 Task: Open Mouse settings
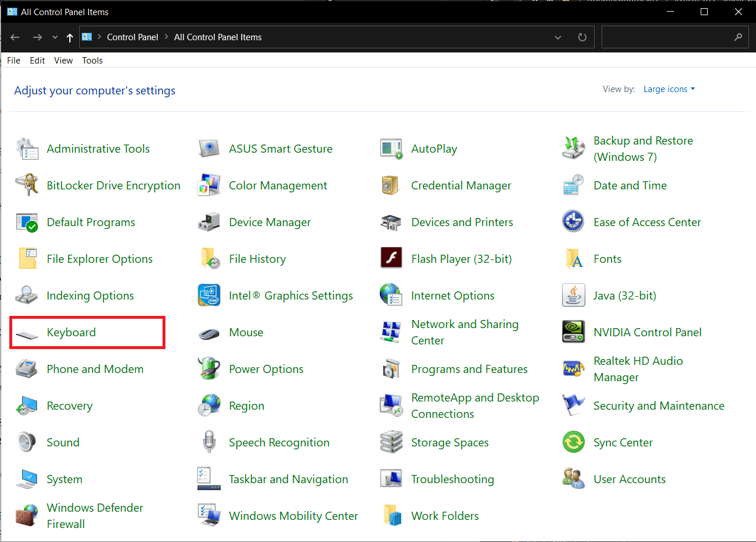click(246, 332)
